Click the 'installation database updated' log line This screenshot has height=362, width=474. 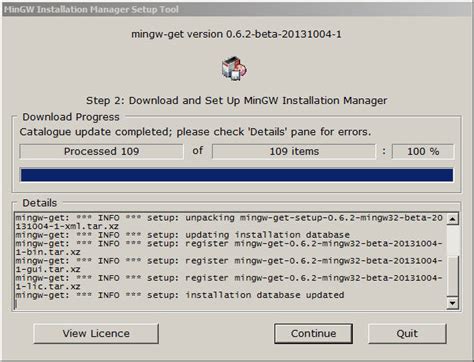(180, 295)
